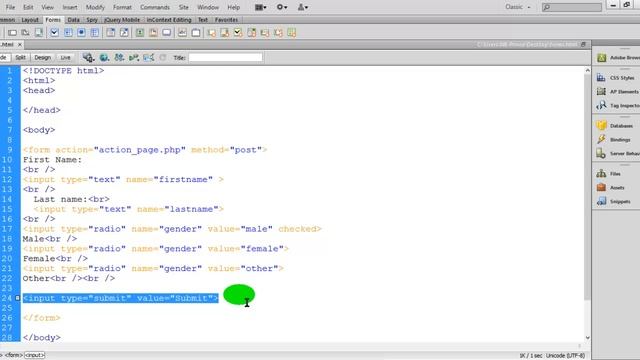Click the grayed Refresh Design View icon

(163, 58)
